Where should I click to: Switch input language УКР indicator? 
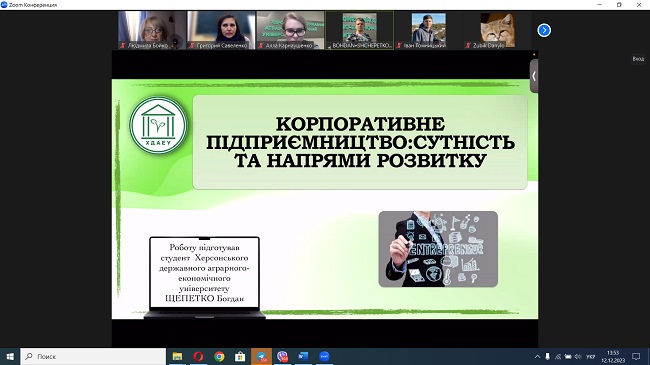591,357
